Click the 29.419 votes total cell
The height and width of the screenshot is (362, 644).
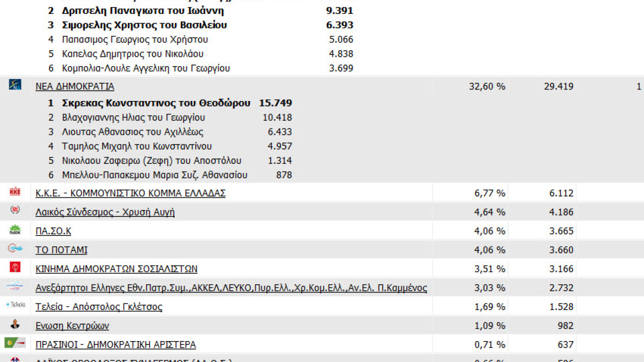tap(559, 86)
